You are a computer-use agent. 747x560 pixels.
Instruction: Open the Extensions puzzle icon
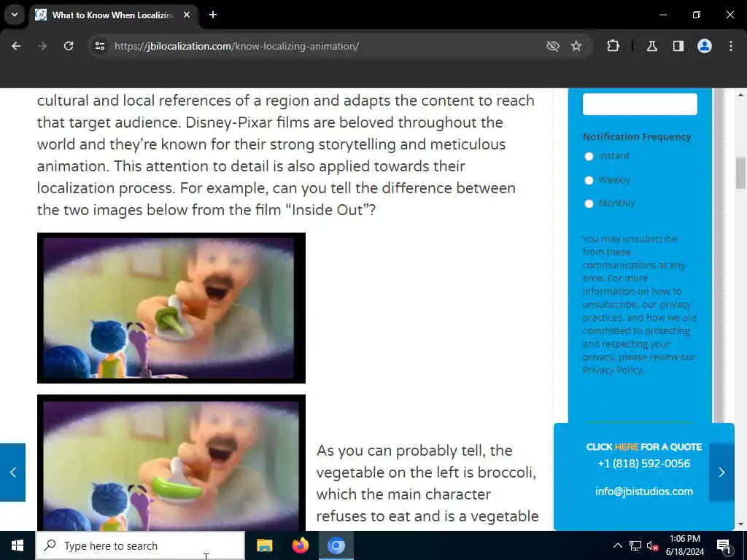[x=613, y=46]
